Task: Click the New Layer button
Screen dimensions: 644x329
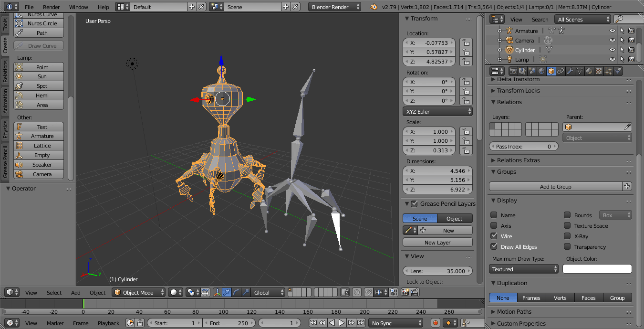Action: [437, 243]
